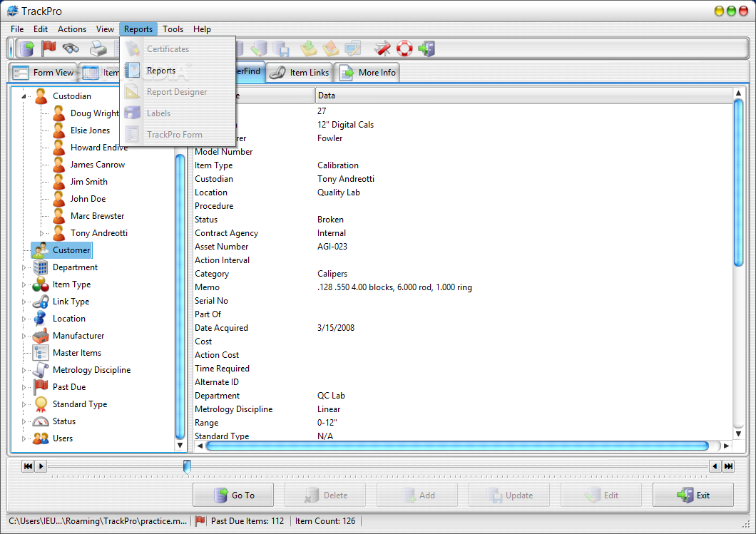Screen dimensions: 756x534
Task: Expand the Metrology Discipline tree node
Action: 24,370
